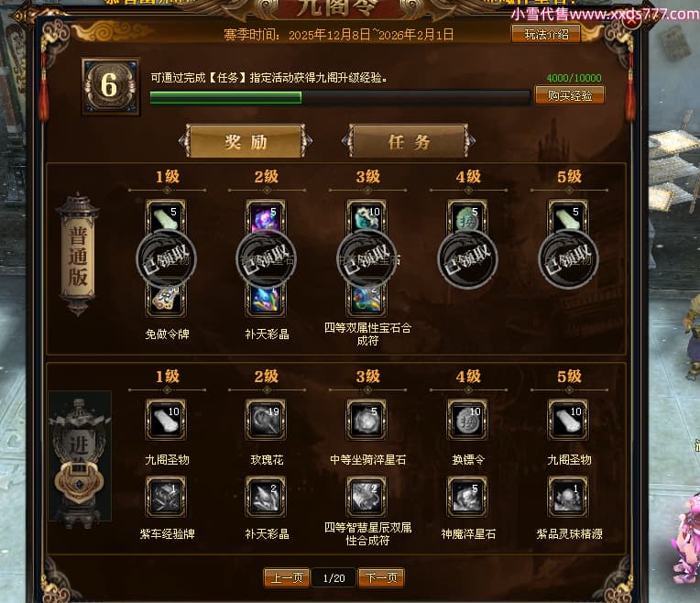700x603 pixels.
Task: Click the green experience progress bar
Action: (x=340, y=98)
